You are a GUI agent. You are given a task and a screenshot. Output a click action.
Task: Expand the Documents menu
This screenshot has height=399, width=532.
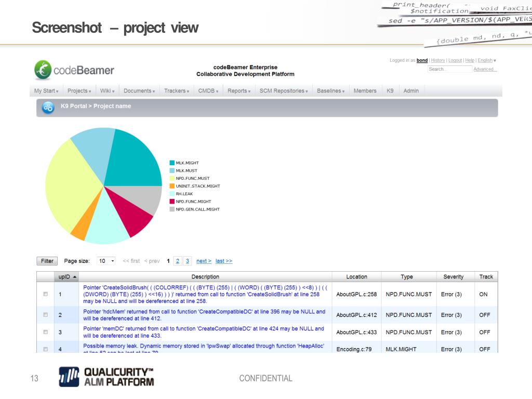coord(139,91)
